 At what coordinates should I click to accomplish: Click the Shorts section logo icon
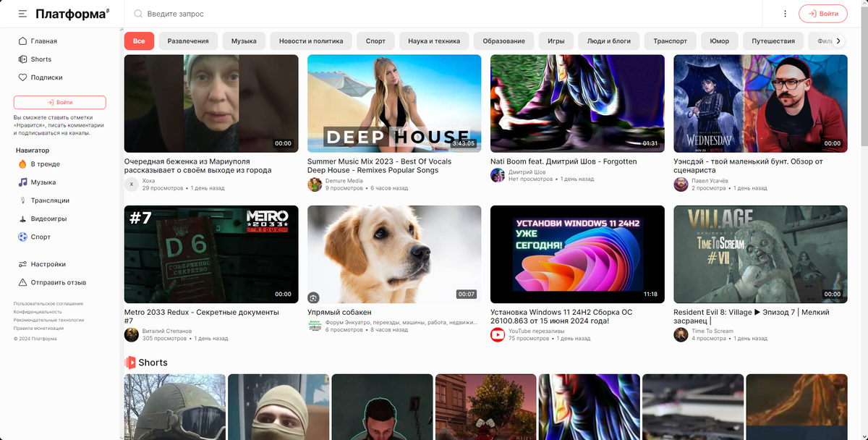(x=130, y=363)
